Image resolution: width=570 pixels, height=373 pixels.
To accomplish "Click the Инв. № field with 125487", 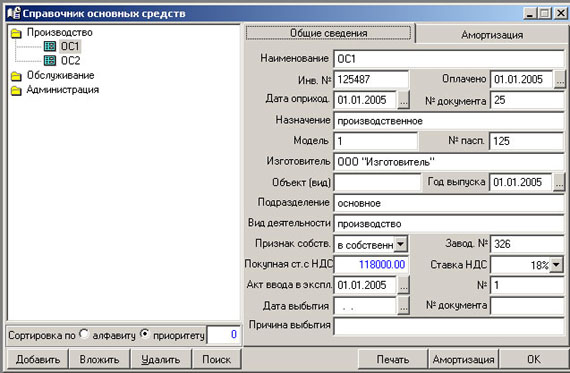I will click(371, 79).
